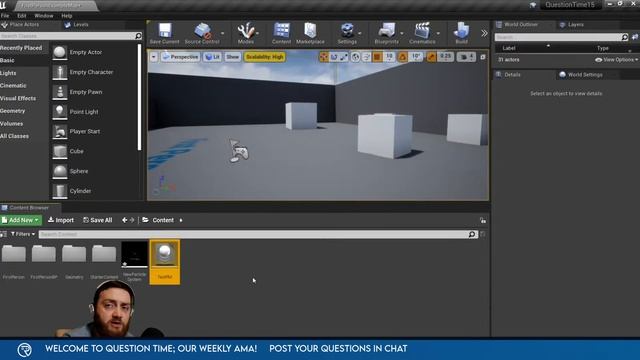Select the Lights category

pos(8,73)
